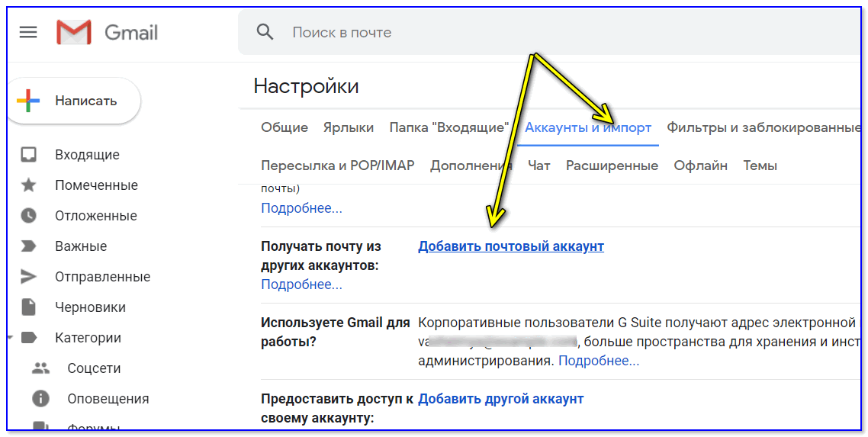Open the Общие settings tab
The width and height of the screenshot is (868, 437).
coord(285,128)
